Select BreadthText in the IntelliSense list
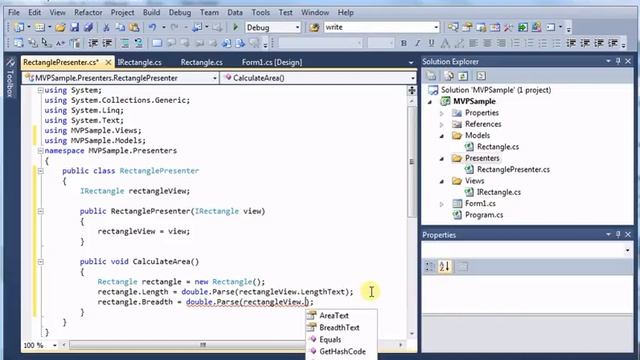The width and height of the screenshot is (640, 360). 341,327
